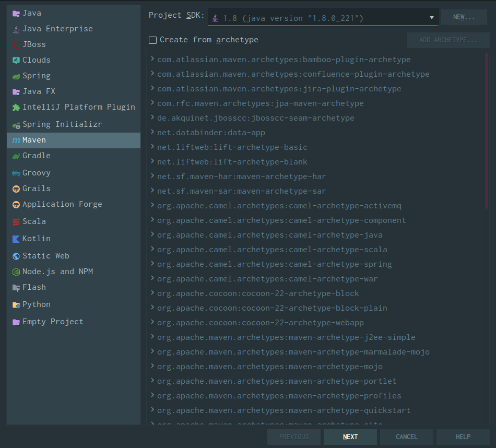
Task: Expand the bamboo-plugin-archetype entry
Action: point(152,59)
